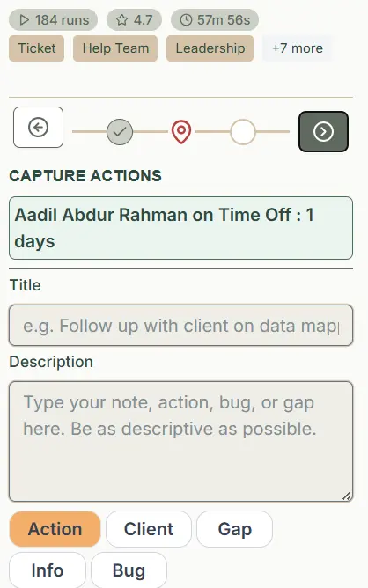Image resolution: width=368 pixels, height=588 pixels.
Task: Select the completed checkmark step marker
Action: tap(120, 132)
